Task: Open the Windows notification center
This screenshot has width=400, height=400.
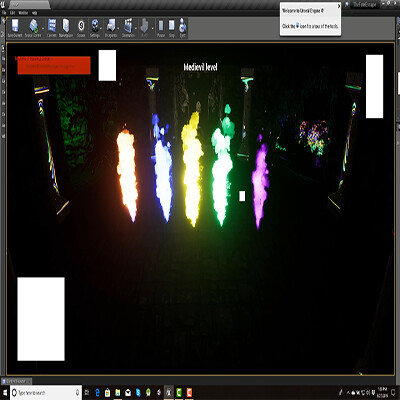Action: coord(394,393)
